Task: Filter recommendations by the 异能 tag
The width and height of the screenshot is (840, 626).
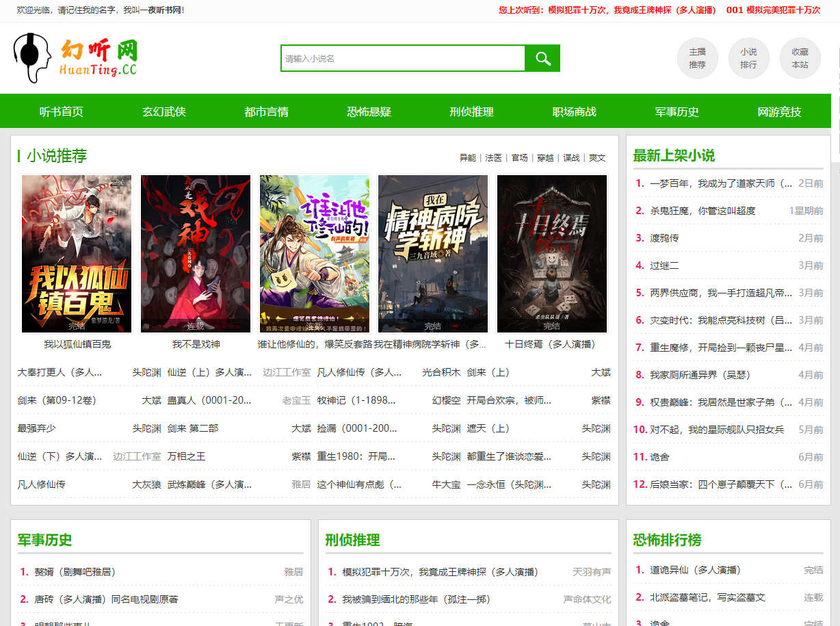Action: pyautogui.click(x=468, y=157)
